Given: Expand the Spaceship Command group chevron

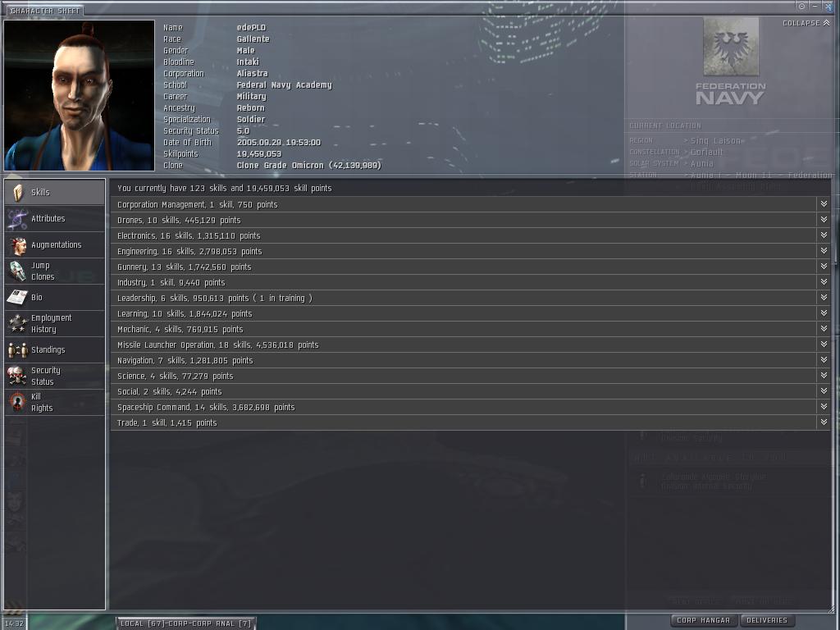Looking at the screenshot, I should (x=824, y=406).
